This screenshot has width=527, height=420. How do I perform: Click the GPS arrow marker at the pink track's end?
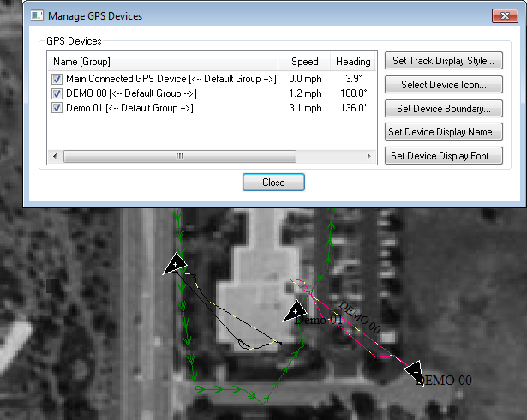click(415, 371)
